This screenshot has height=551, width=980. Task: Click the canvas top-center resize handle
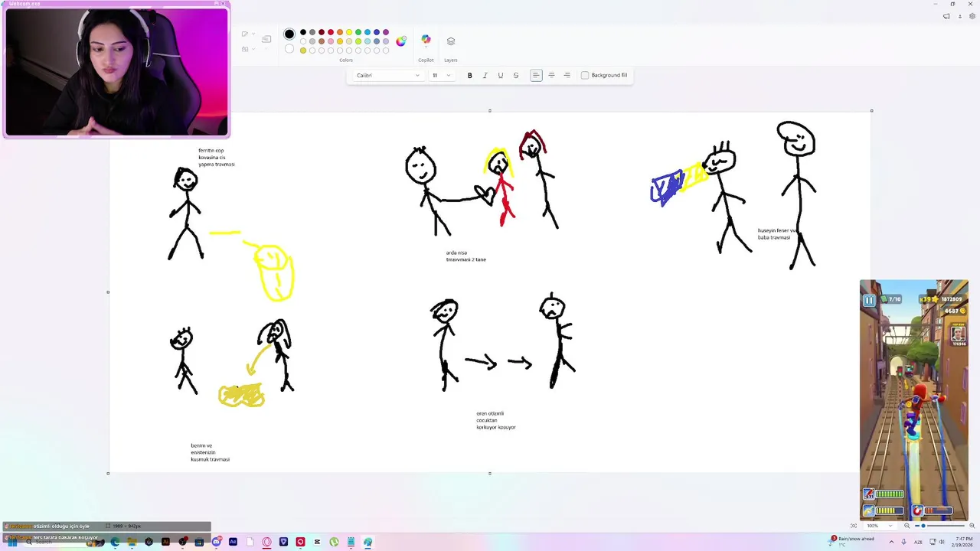490,110
